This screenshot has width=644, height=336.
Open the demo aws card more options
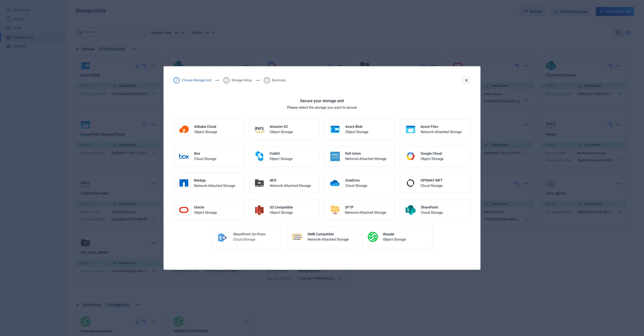click(619, 125)
